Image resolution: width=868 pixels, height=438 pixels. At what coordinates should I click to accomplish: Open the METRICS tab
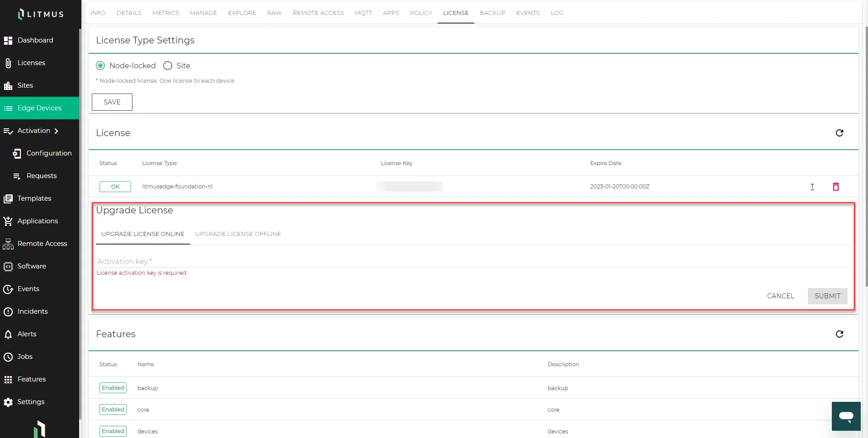(165, 13)
